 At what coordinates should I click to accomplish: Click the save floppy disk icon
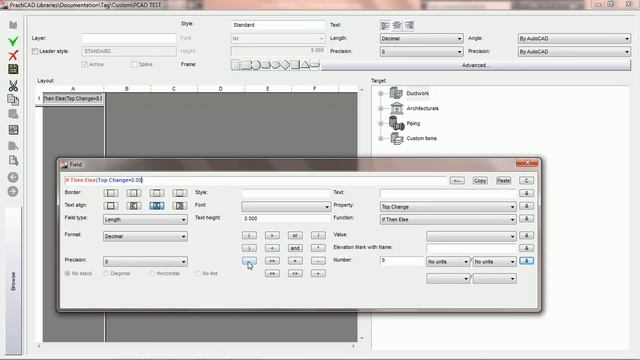pyautogui.click(x=13, y=69)
